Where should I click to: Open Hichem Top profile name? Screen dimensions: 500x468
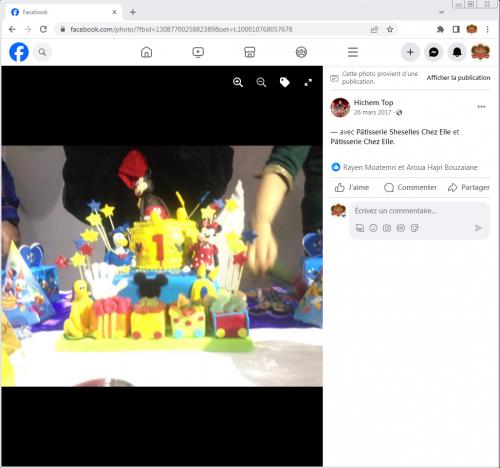click(x=373, y=102)
